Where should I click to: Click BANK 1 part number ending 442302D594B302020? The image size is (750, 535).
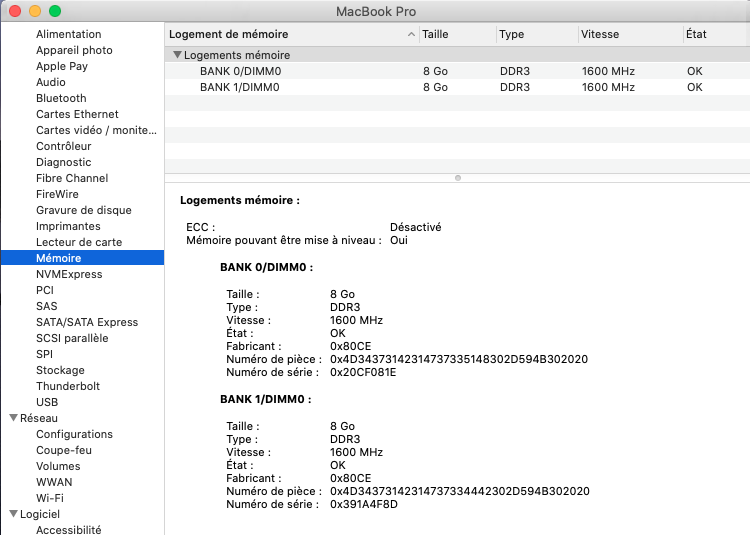pos(460,491)
